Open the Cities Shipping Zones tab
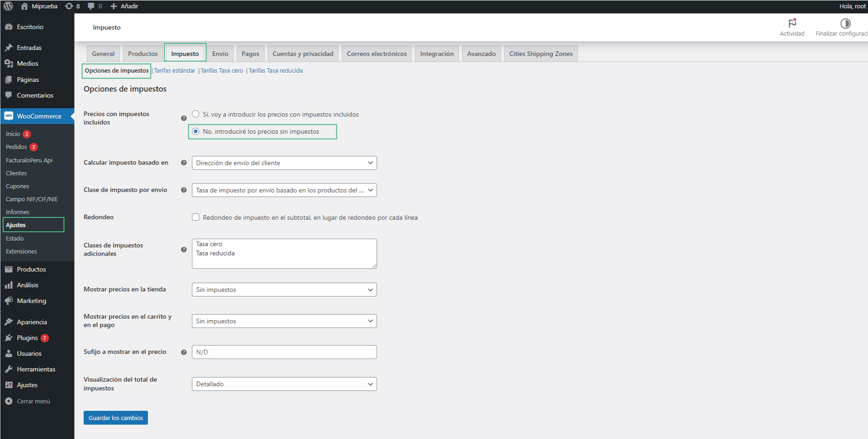Screen dimensions: 868x439 coord(540,54)
